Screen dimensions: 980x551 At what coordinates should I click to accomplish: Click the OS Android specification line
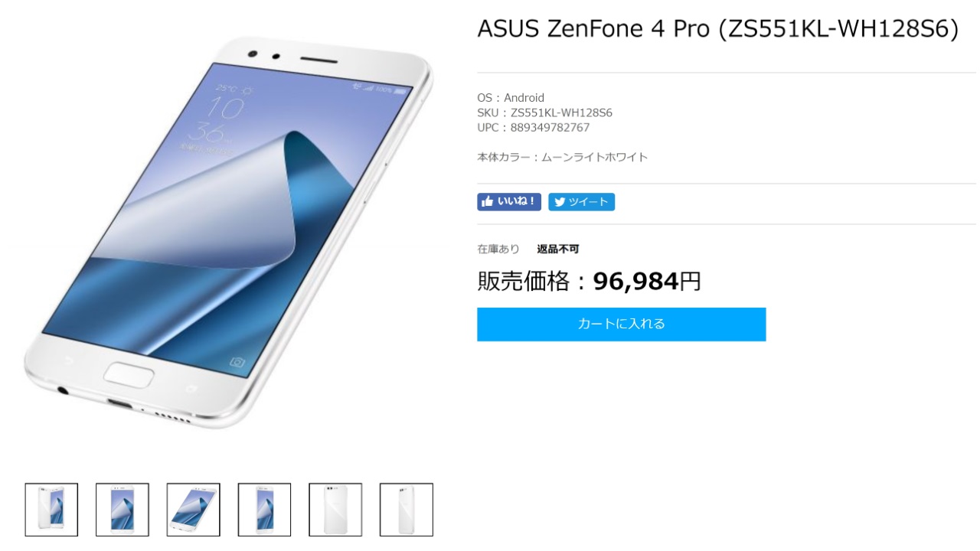point(511,97)
